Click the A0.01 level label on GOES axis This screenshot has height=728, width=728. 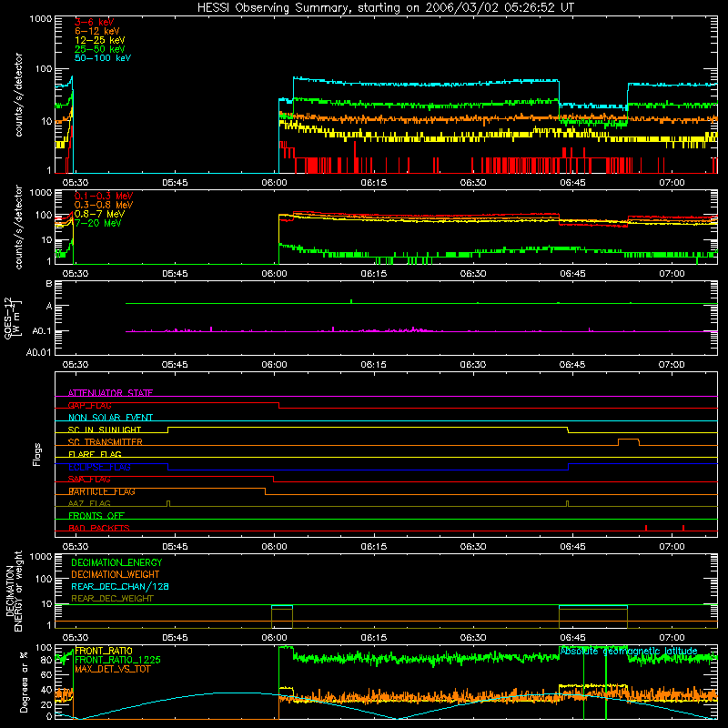pos(38,352)
